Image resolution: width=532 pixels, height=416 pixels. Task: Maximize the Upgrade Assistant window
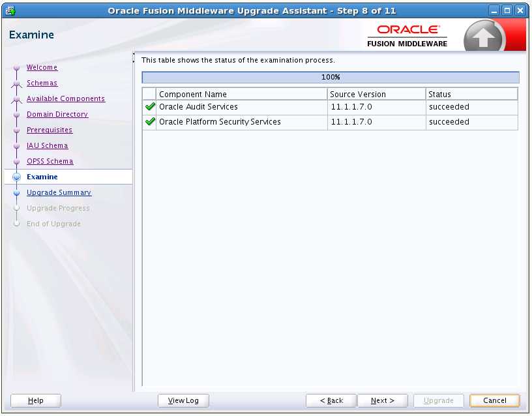(x=507, y=11)
